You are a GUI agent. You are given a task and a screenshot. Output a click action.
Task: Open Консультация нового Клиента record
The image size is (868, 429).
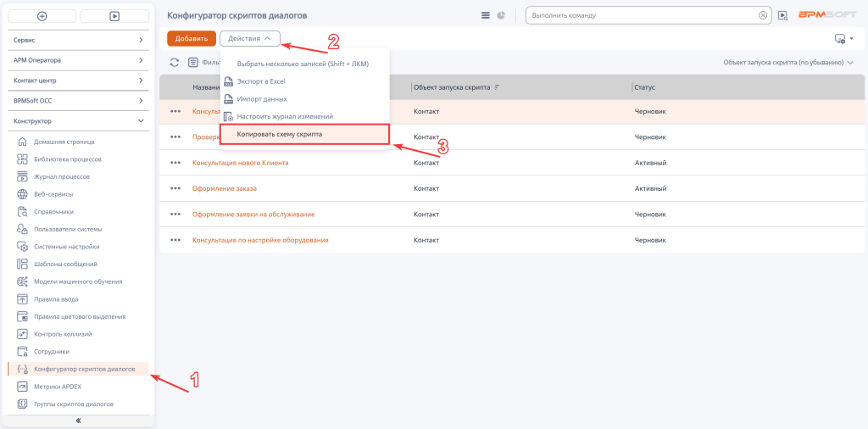241,163
